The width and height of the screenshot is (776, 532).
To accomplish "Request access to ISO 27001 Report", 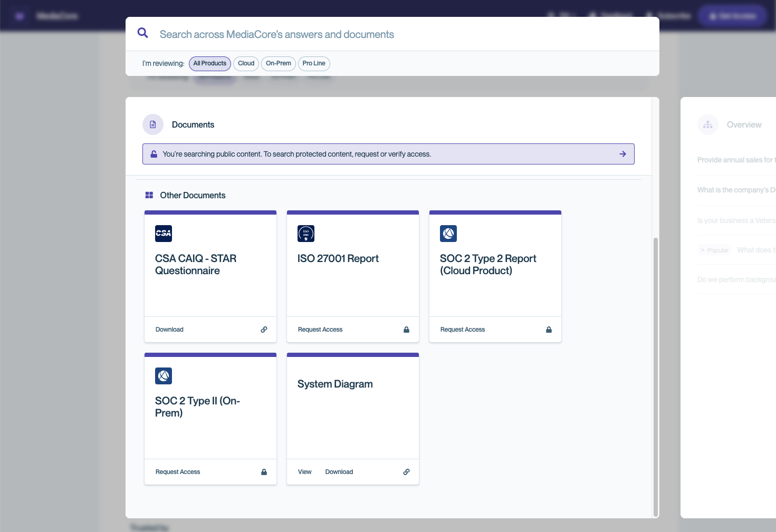I will [x=320, y=330].
